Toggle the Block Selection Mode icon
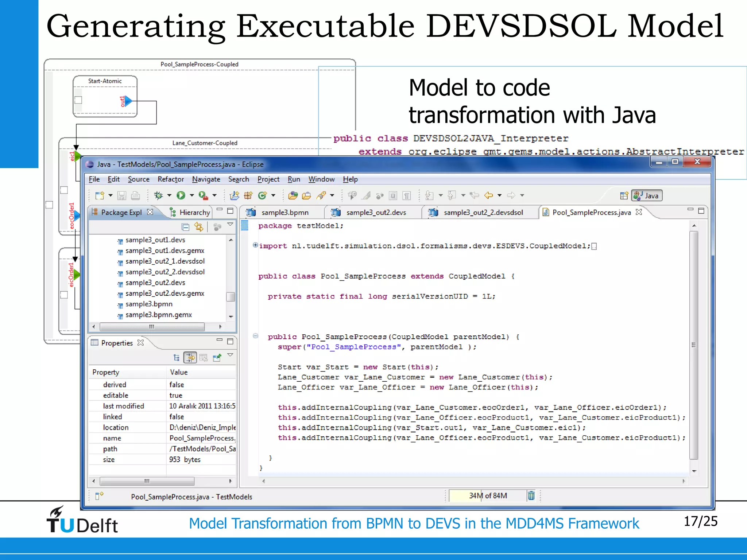This screenshot has width=747, height=560. click(393, 196)
